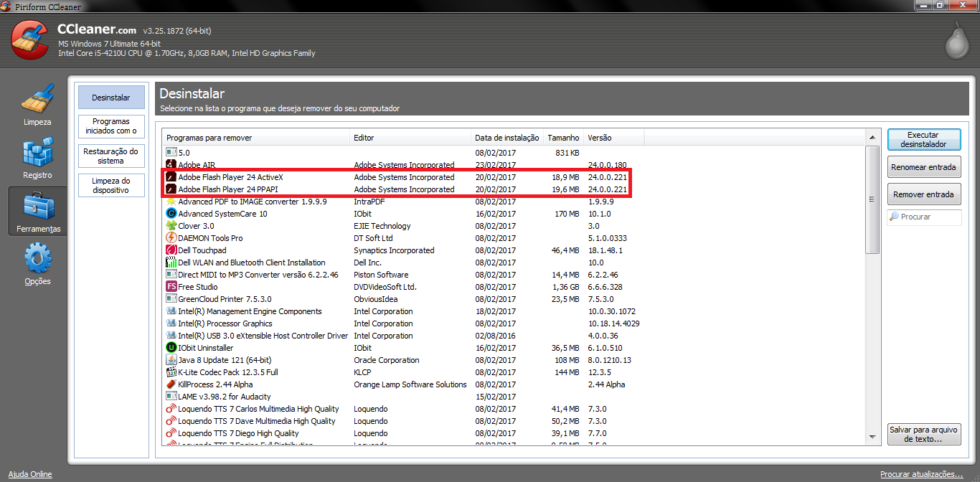Click Remover entrada button

[x=924, y=194]
